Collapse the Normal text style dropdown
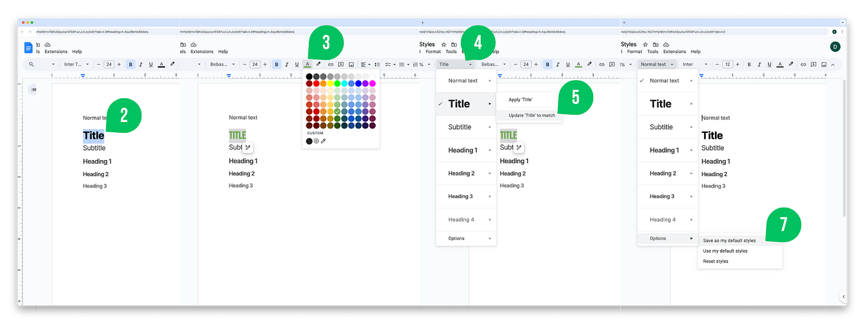The width and height of the screenshot is (868, 334). click(x=658, y=64)
